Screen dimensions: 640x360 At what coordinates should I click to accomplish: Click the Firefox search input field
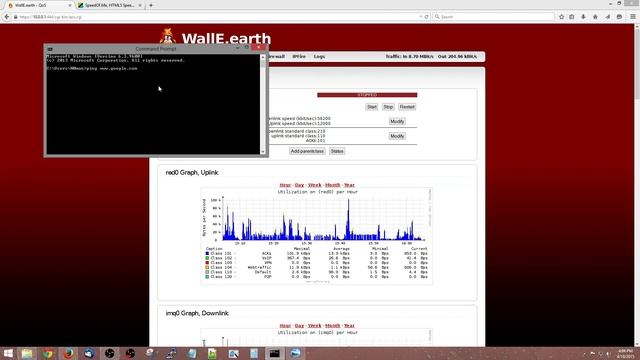coord(494,17)
